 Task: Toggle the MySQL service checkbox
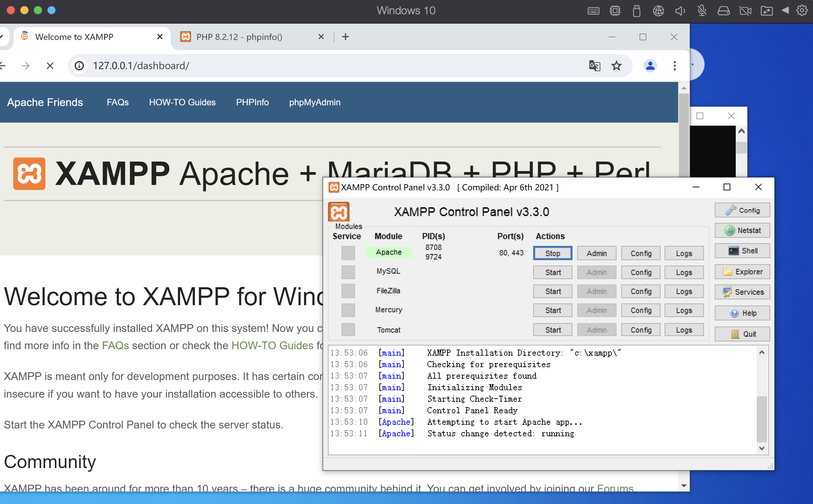pos(348,272)
